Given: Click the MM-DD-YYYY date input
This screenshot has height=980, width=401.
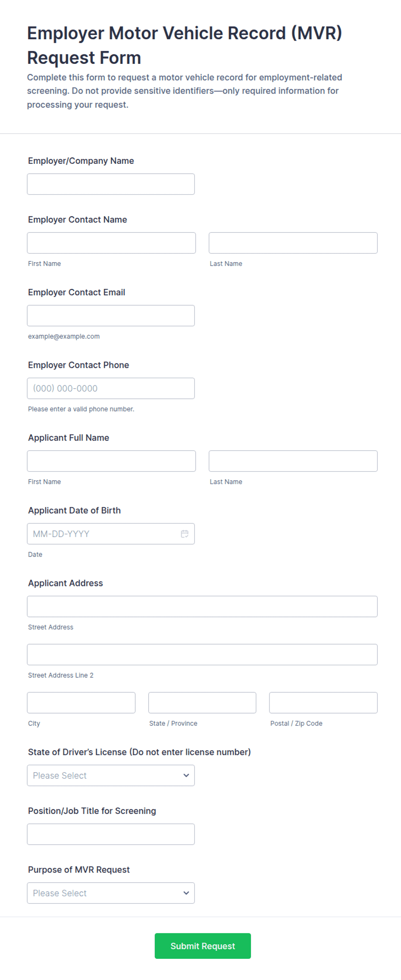Looking at the screenshot, I should [111, 534].
